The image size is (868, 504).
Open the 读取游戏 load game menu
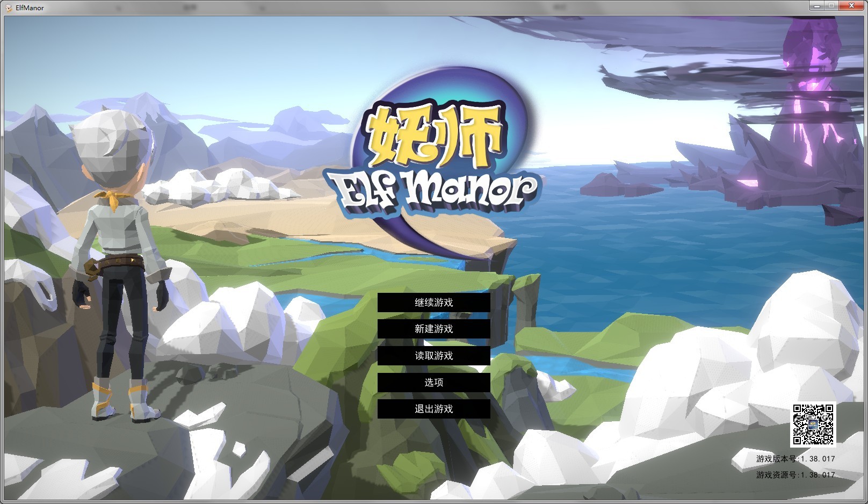point(434,356)
